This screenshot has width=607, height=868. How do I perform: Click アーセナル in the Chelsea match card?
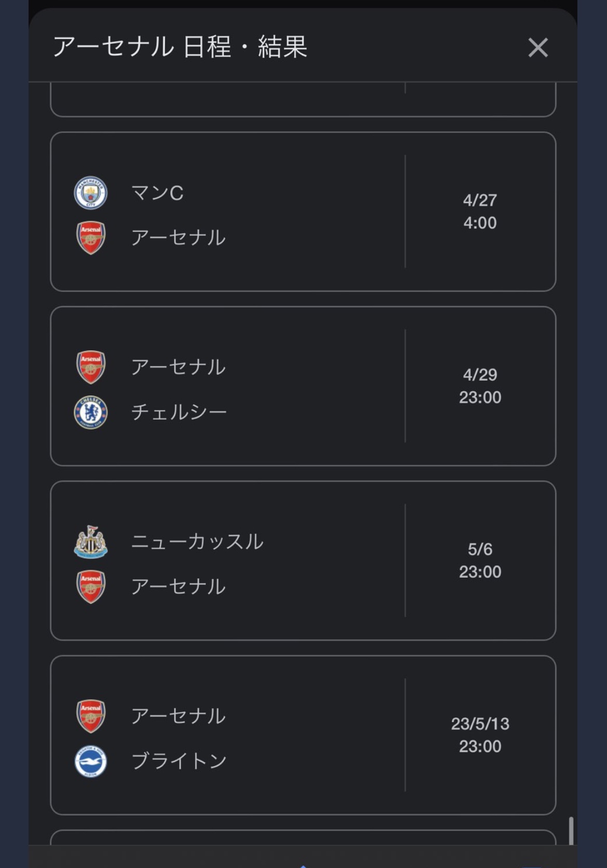pos(178,367)
